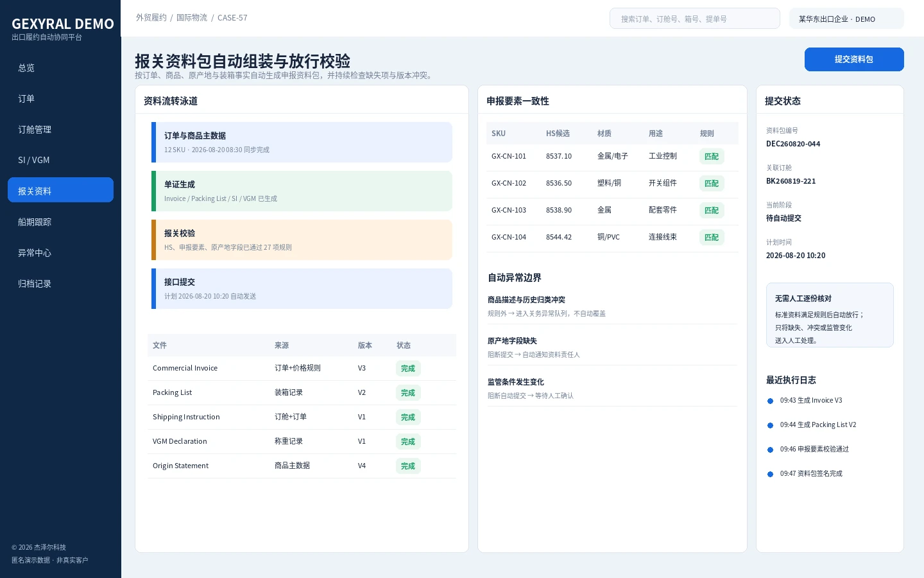Open 归档记录 in the sidebar
Image resolution: width=924 pixels, height=578 pixels.
pyautogui.click(x=60, y=283)
